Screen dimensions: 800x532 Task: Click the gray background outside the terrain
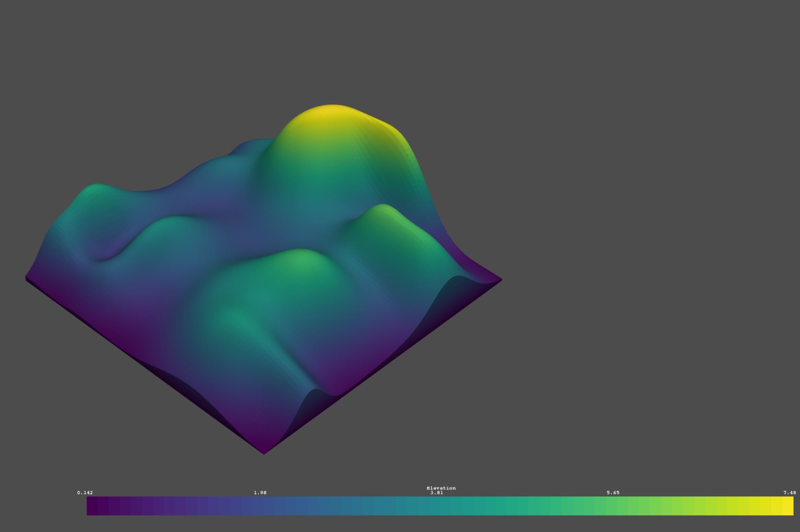[645, 136]
